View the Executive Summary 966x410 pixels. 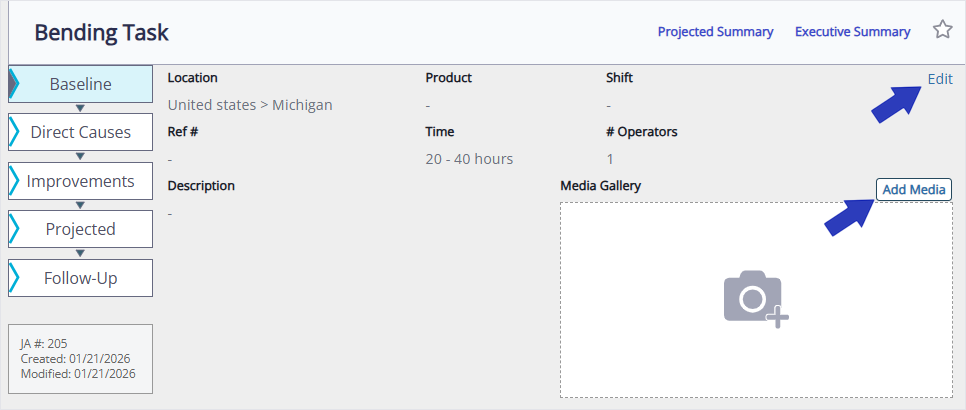[852, 32]
